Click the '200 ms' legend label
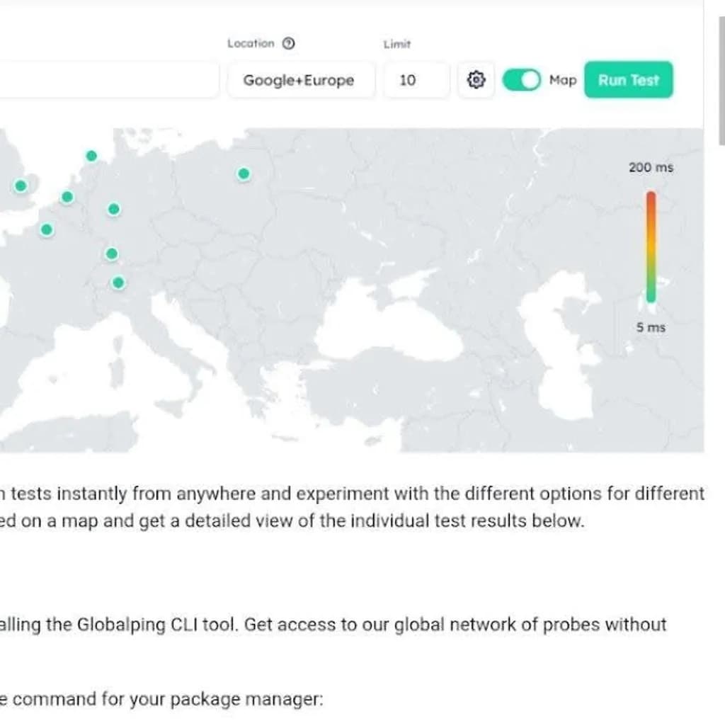 pos(651,168)
